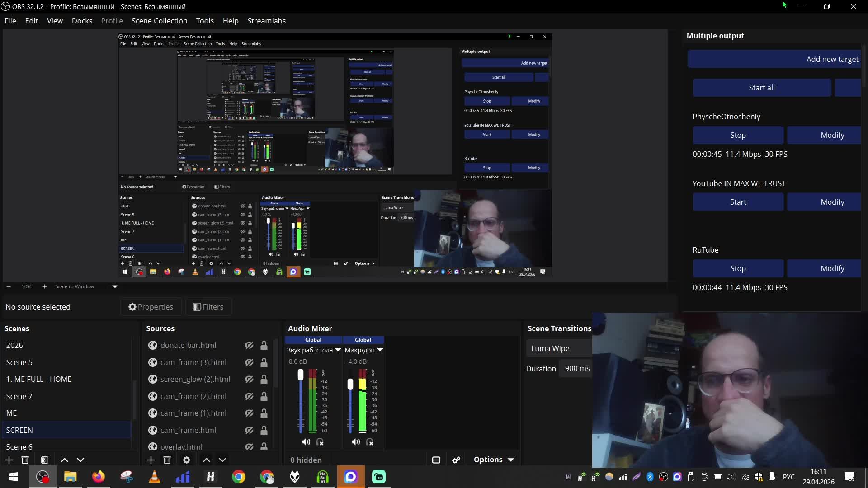
Task: Expand the Scale to Window dropdown
Action: tap(115, 286)
